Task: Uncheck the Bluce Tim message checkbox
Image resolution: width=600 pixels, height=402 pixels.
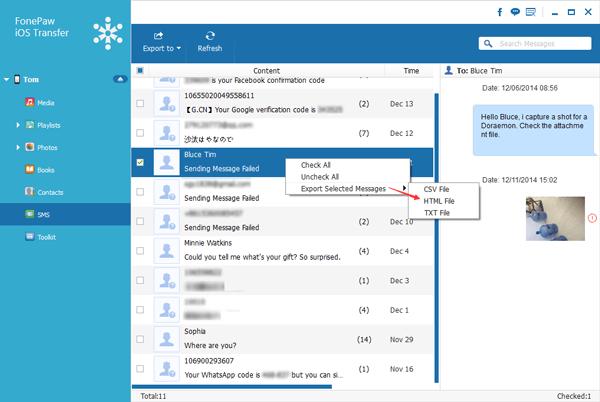Action: (140, 162)
